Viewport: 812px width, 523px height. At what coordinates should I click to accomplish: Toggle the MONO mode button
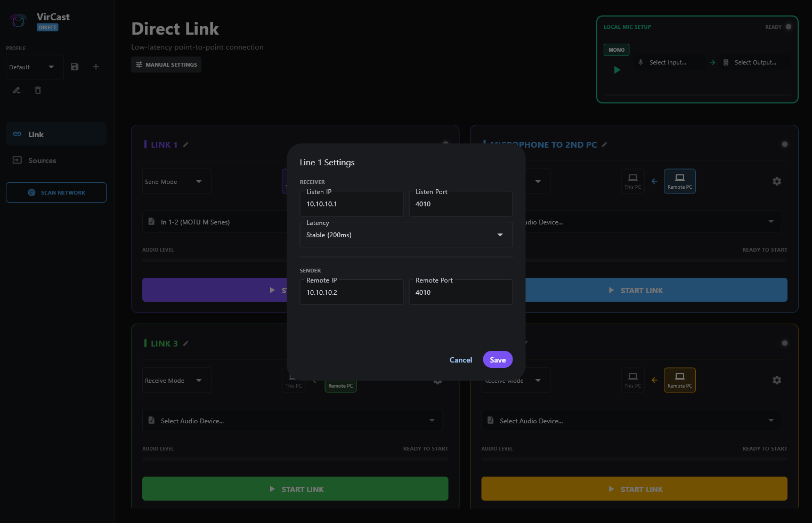[x=616, y=50]
